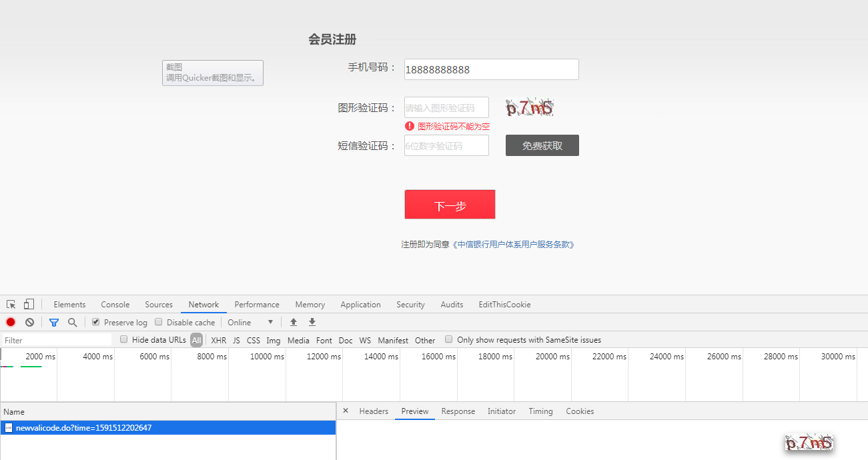The image size is (868, 460).
Task: Open the Elements panel tab
Action: (69, 305)
